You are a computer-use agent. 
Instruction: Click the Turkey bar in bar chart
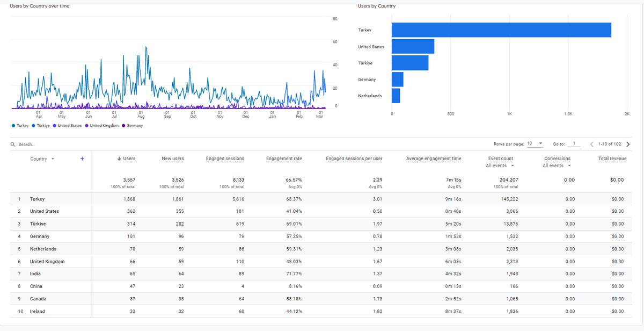point(501,30)
